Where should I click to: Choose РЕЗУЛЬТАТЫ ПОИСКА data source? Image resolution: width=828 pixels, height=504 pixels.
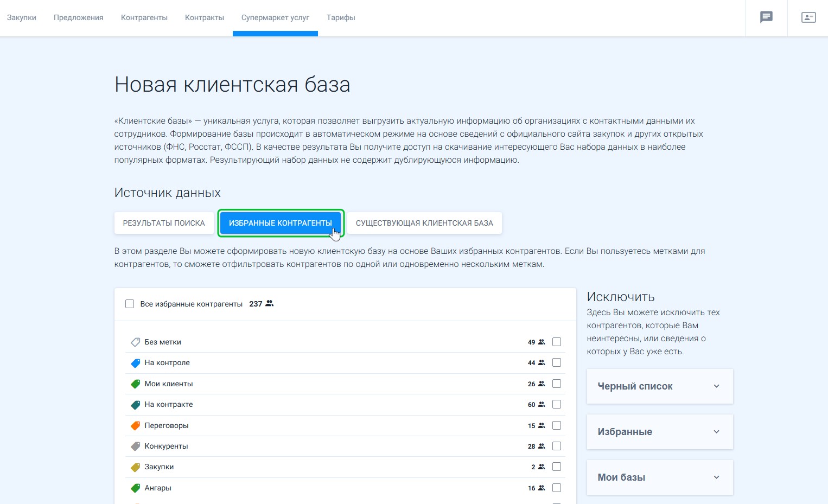coord(164,223)
